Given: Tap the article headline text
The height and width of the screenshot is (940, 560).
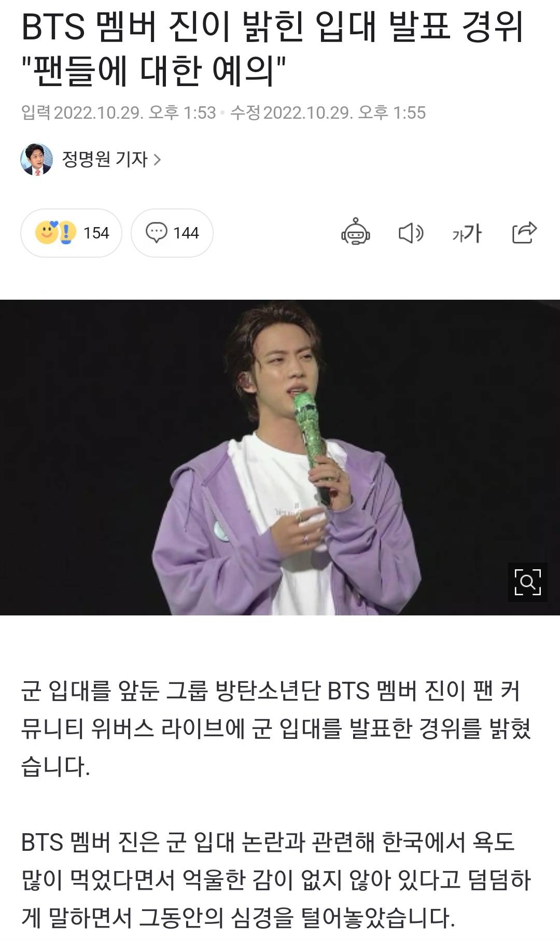Looking at the screenshot, I should pos(272,48).
